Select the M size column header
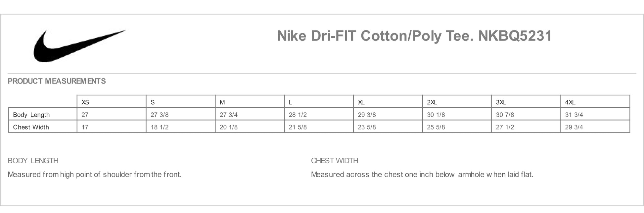Viewport: 644px width, 213px height. pyautogui.click(x=222, y=102)
